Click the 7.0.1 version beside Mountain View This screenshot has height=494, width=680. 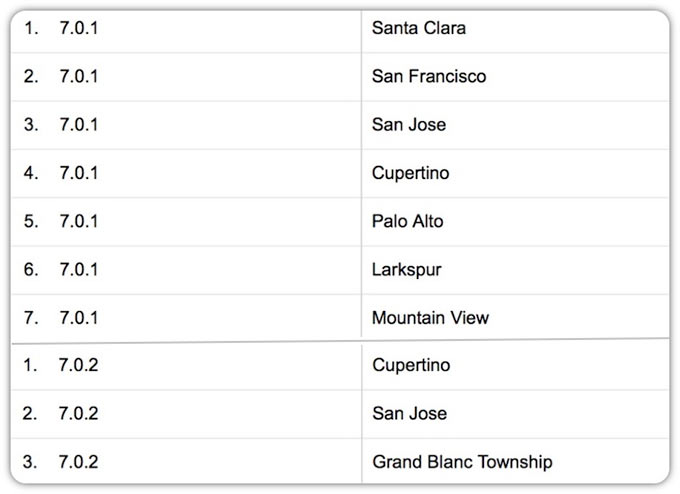(79, 318)
